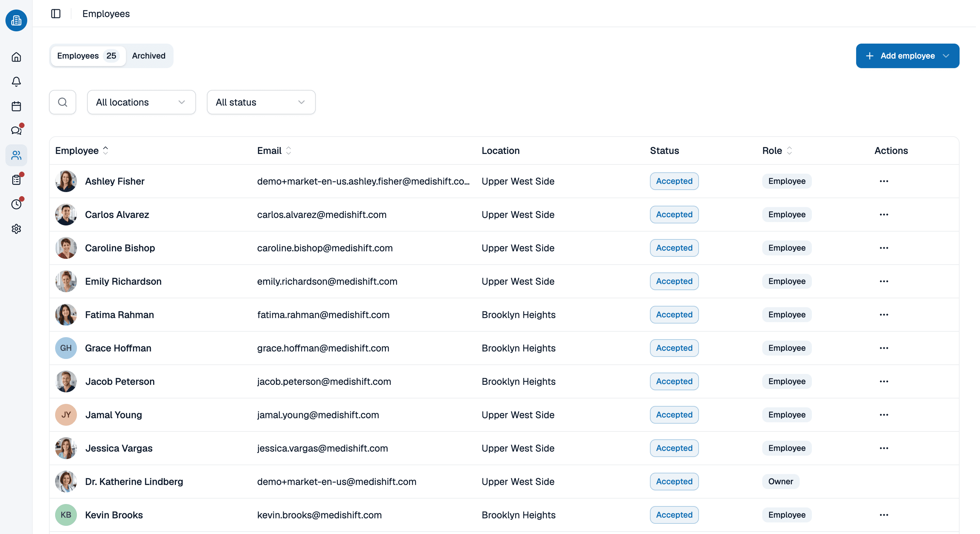Click the search magnifier button
Screen dimensions: 980x534
coord(63,102)
